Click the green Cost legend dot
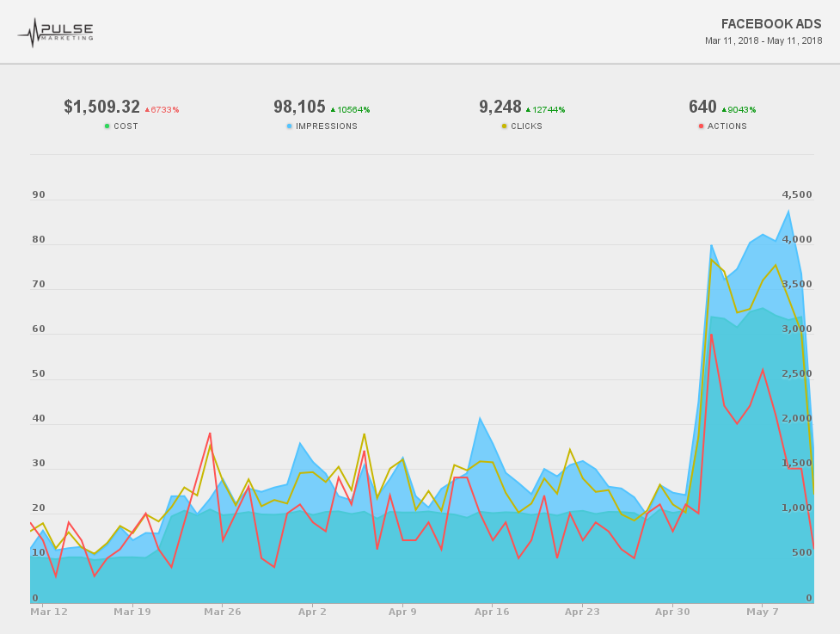The height and width of the screenshot is (634, 840). 107,126
